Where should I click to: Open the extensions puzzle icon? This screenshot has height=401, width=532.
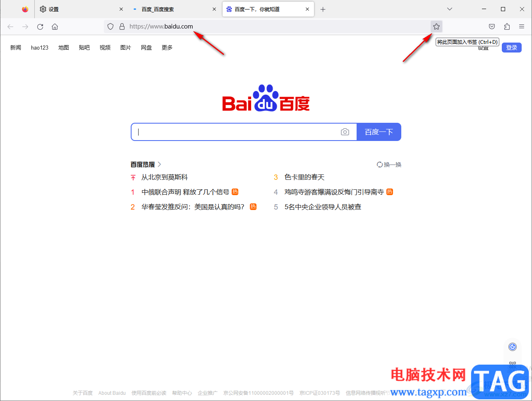[507, 26]
